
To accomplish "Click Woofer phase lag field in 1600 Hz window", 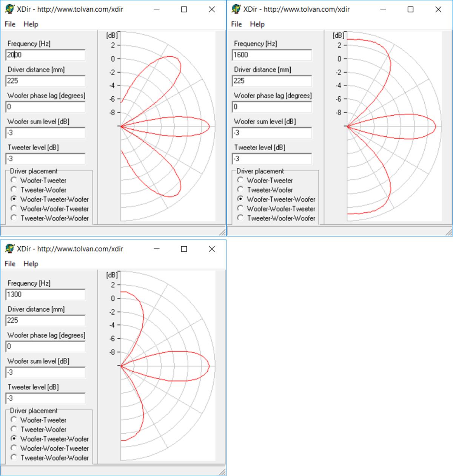I will [x=272, y=107].
